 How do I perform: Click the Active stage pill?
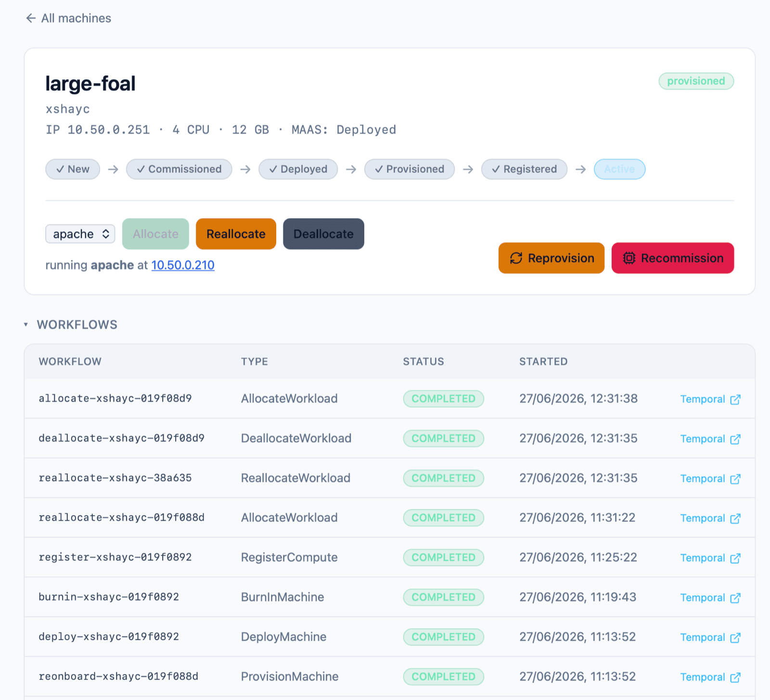(619, 169)
